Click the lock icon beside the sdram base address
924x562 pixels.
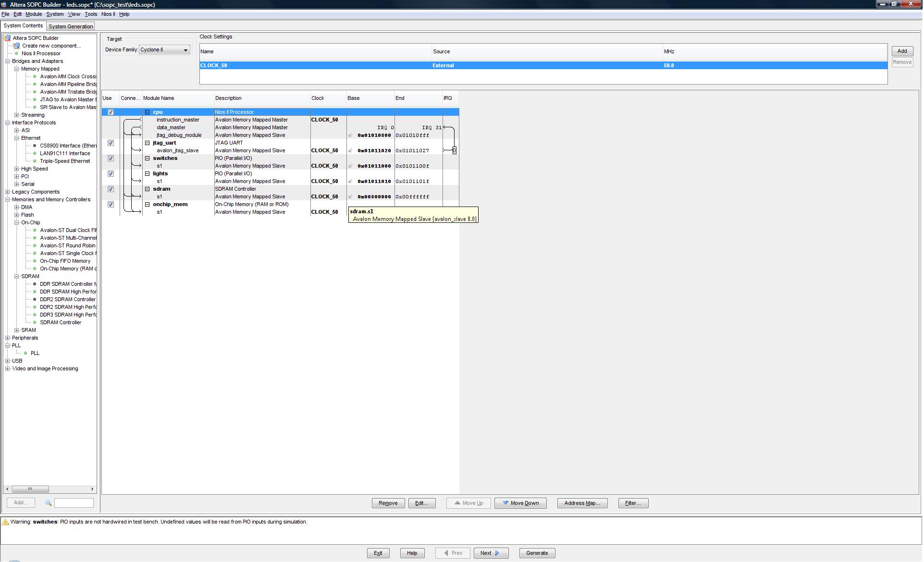coord(350,197)
